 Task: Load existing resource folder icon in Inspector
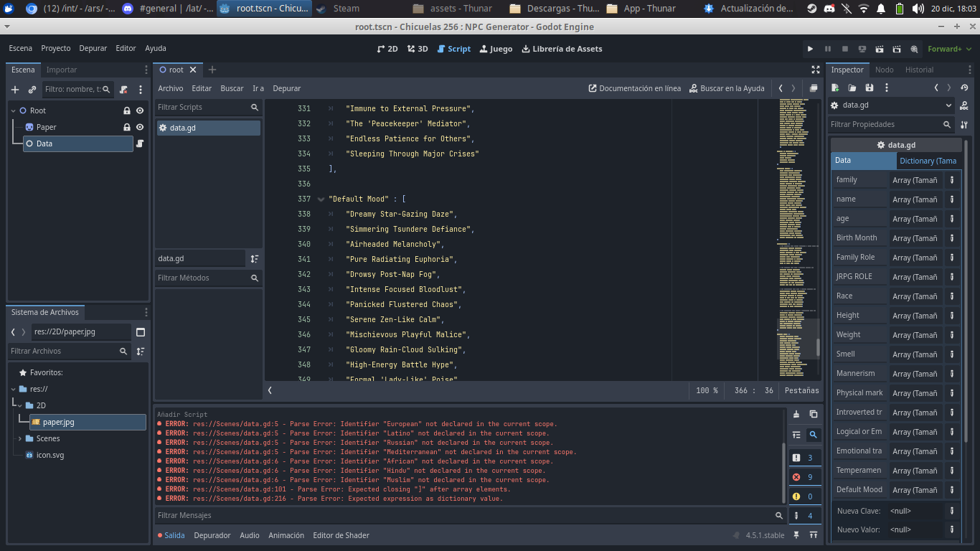[x=852, y=88]
